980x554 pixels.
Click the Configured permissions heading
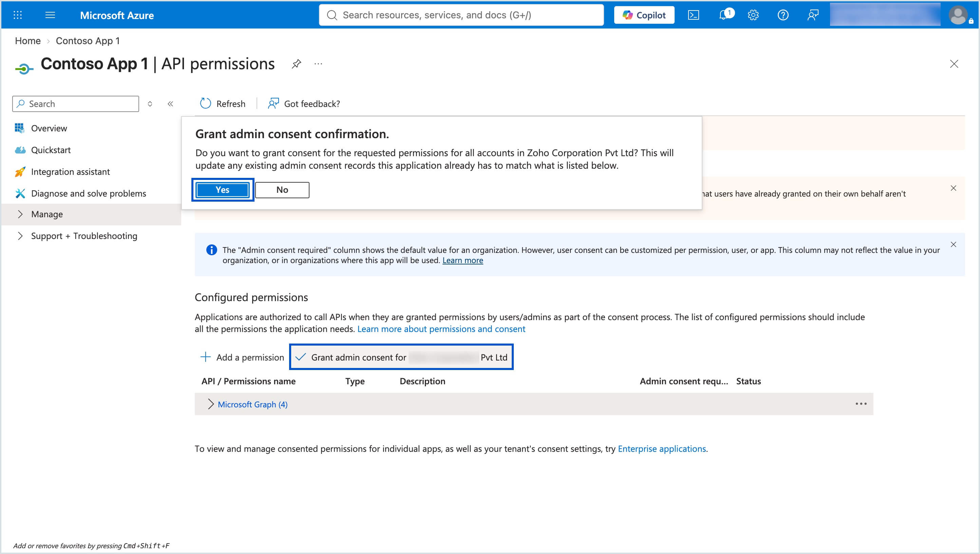click(x=251, y=297)
